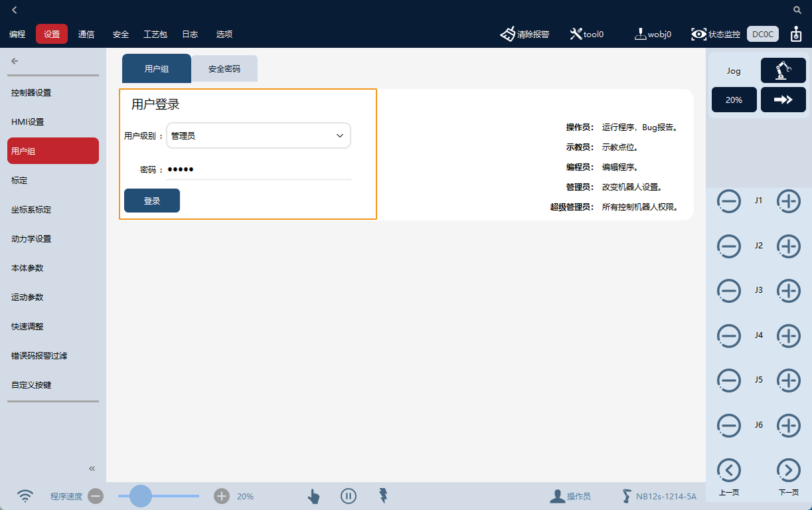Switch to the 用户组 tab
Image resolution: width=812 pixels, height=510 pixels.
click(157, 68)
